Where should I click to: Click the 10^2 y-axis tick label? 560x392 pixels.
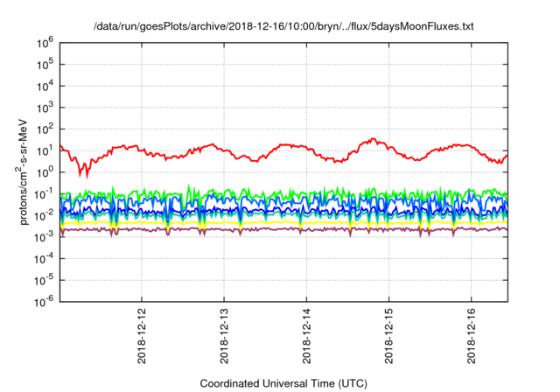45,129
